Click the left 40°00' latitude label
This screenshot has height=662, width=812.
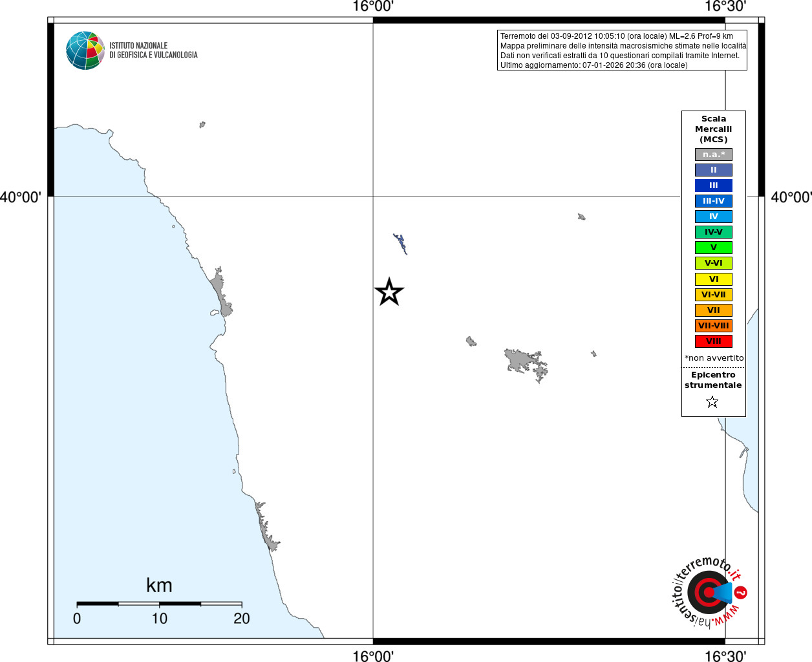(21, 197)
